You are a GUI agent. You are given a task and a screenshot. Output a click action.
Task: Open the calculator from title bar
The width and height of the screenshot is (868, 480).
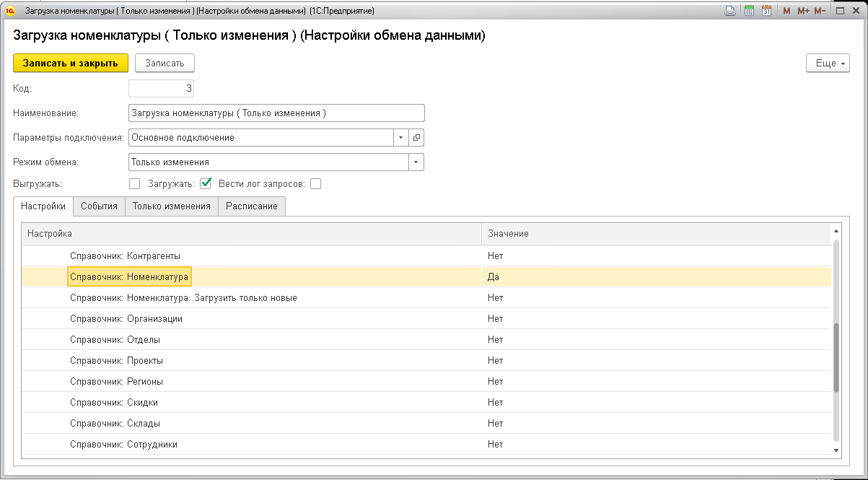(750, 11)
